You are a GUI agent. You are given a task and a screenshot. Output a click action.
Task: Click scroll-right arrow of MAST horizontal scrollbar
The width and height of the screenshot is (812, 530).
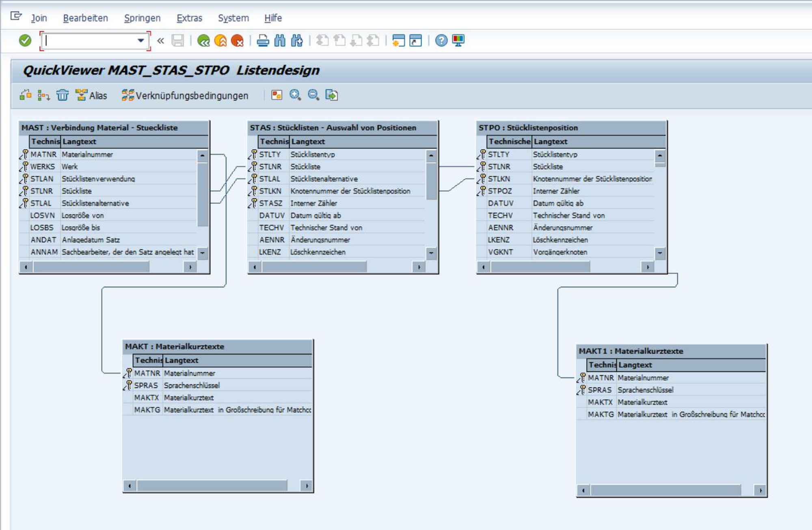(190, 267)
